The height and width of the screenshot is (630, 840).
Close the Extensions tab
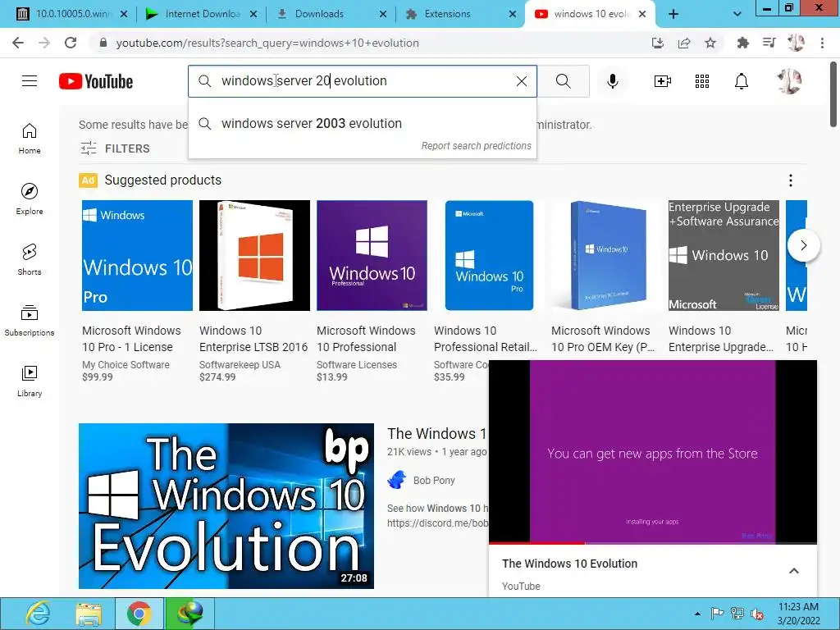513,15
